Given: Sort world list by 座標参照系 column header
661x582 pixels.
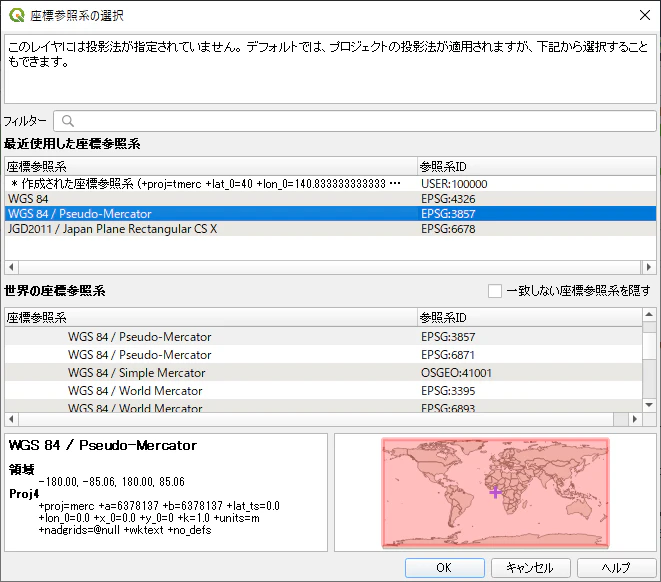Looking at the screenshot, I should tap(211, 317).
